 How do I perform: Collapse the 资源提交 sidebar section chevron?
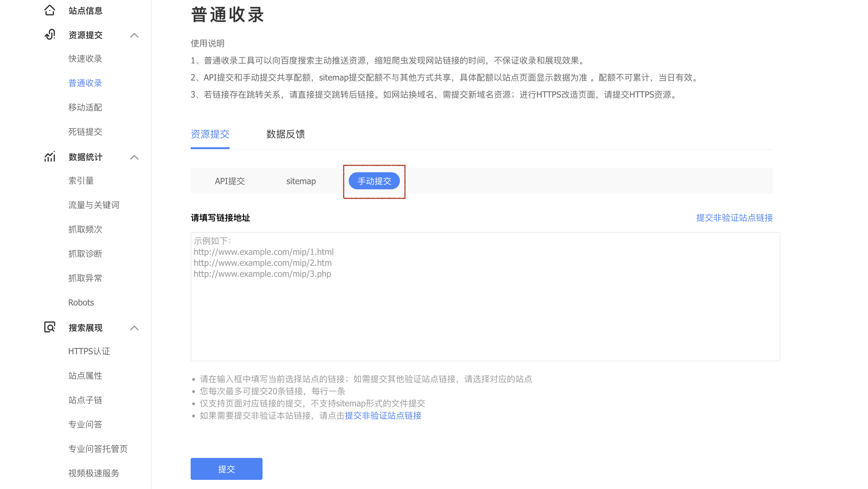pos(134,35)
